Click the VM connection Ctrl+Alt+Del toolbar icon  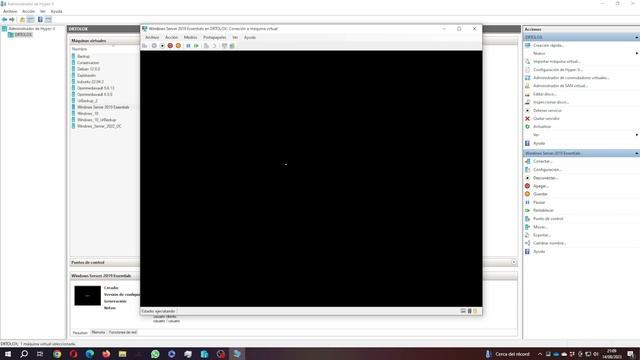pos(145,46)
